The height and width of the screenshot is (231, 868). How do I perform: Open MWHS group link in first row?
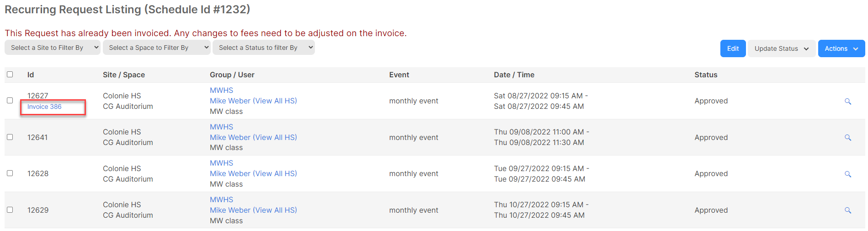pos(221,91)
